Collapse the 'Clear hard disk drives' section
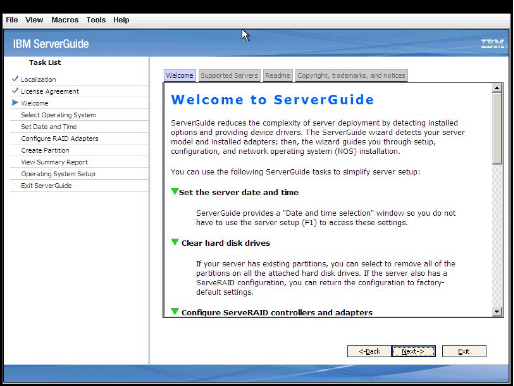 coord(175,242)
